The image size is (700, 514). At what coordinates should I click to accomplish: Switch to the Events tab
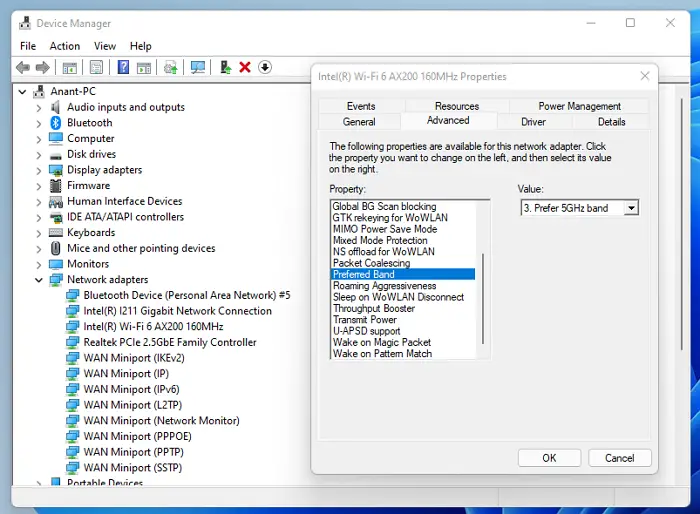click(x=361, y=106)
